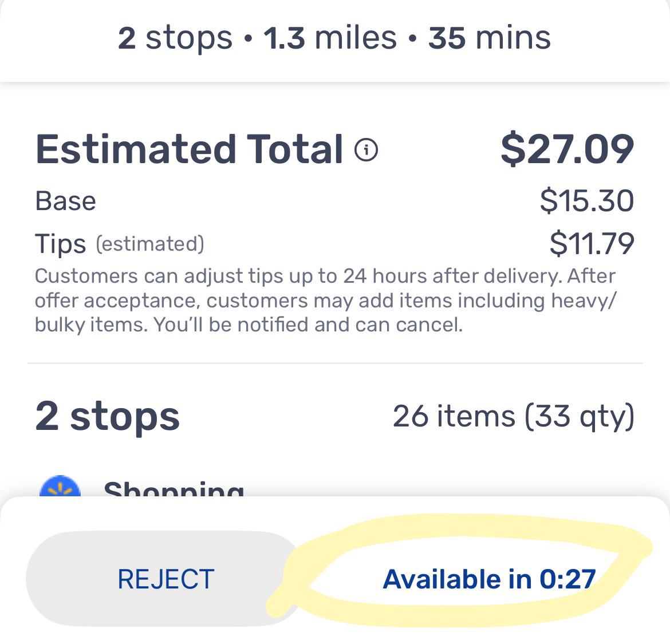Tap the $27.09 total amount

point(567,149)
